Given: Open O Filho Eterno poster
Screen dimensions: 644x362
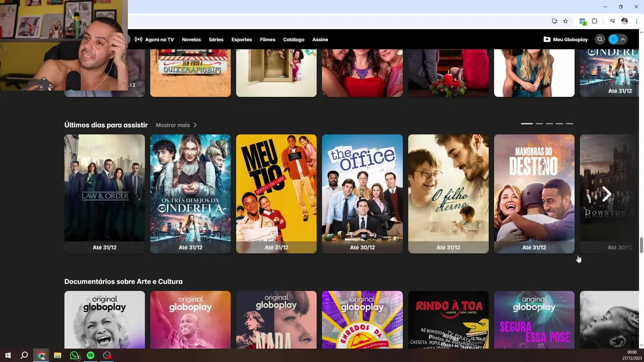Looking at the screenshot, I should coord(448,194).
